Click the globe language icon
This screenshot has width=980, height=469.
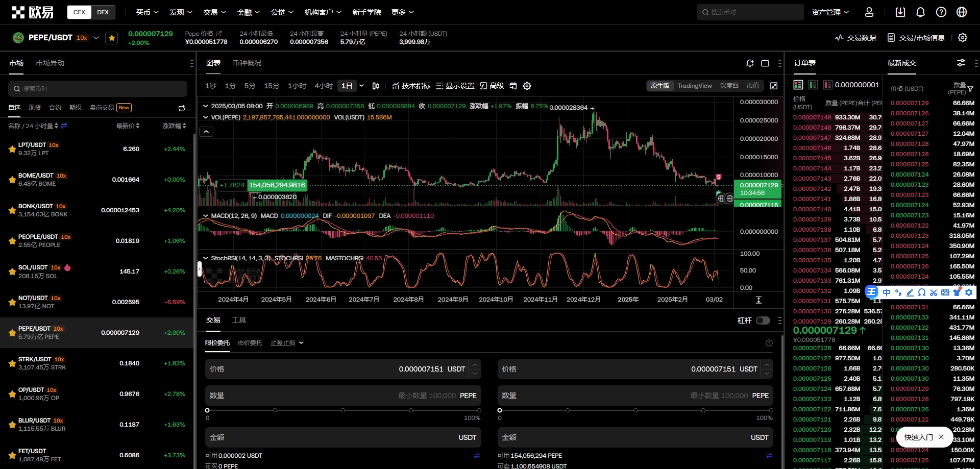pos(962,12)
